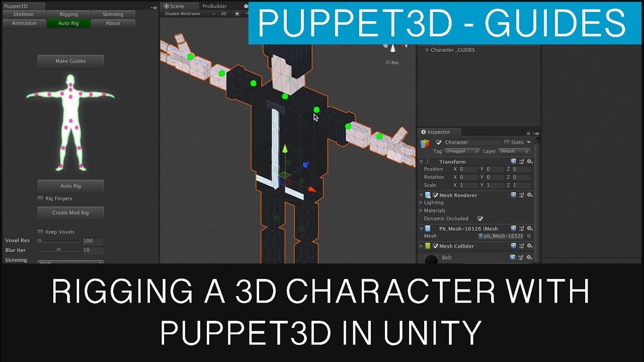
Task: Click the Create Mod Rig button
Action: click(x=70, y=213)
